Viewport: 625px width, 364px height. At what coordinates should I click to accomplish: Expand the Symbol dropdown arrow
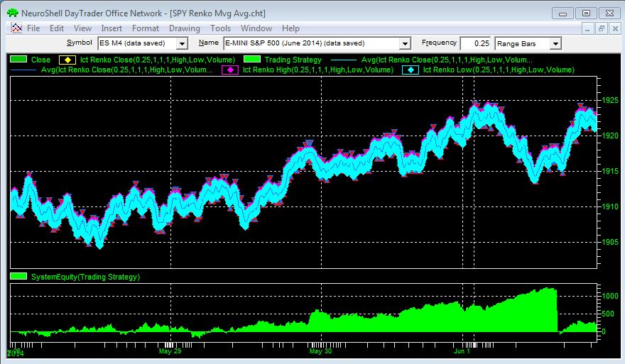pyautogui.click(x=182, y=43)
